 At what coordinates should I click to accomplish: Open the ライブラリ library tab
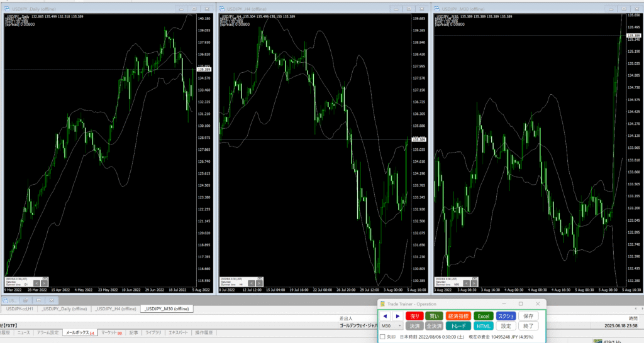(153, 333)
